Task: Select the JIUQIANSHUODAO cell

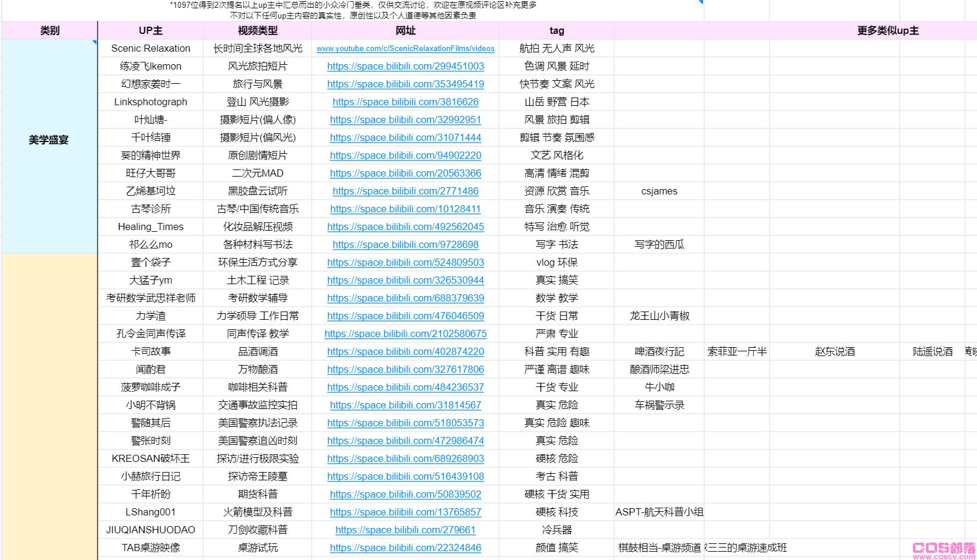Action: pyautogui.click(x=150, y=530)
